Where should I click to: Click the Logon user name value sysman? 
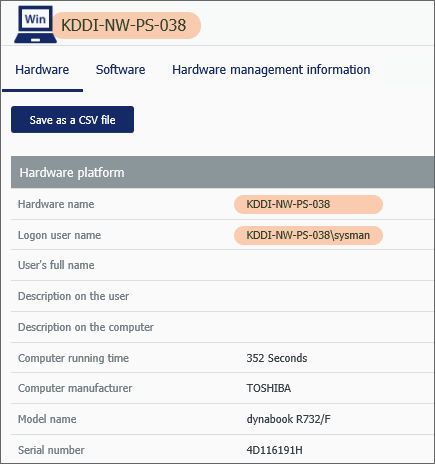click(x=308, y=235)
